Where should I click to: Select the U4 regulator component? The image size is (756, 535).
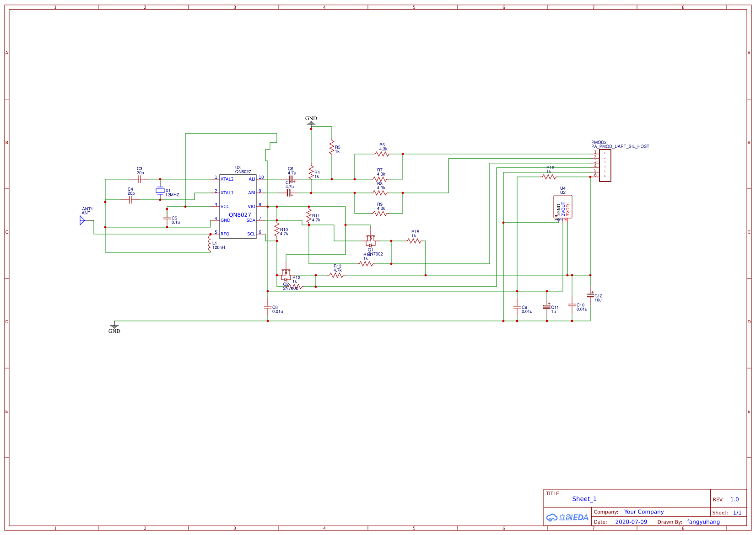coord(563,207)
